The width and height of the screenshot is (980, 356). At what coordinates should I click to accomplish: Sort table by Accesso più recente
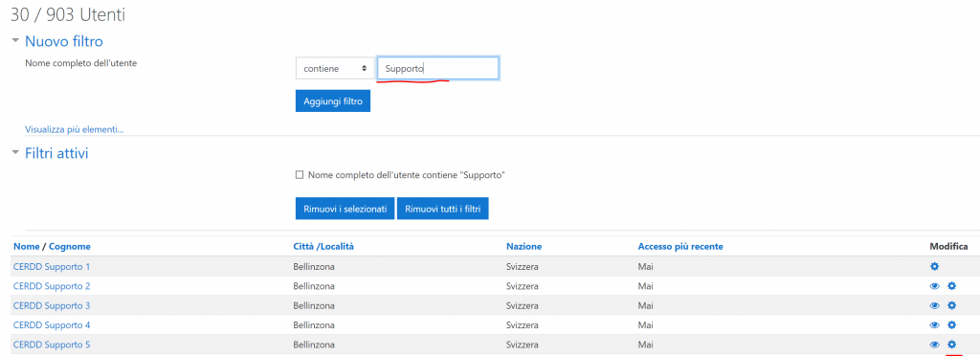point(680,247)
